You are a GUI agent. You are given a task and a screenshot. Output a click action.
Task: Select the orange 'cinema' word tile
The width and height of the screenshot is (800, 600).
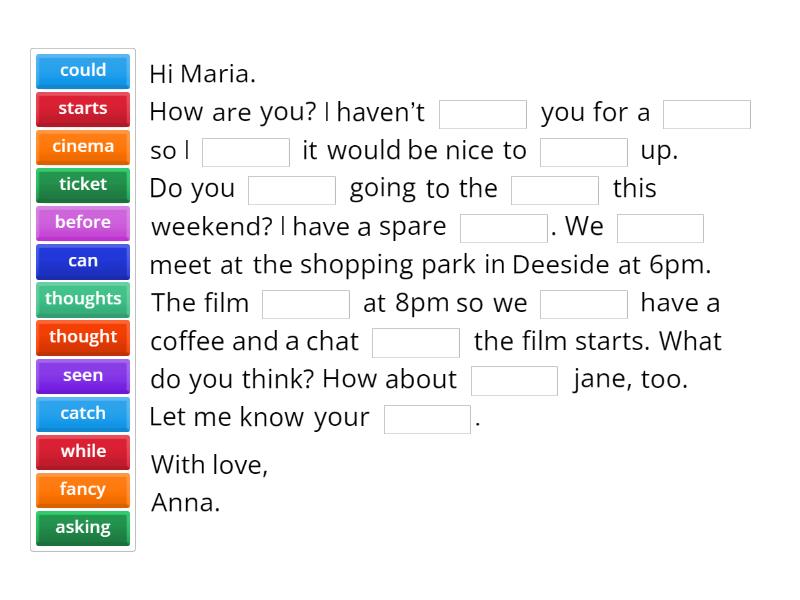[83, 147]
